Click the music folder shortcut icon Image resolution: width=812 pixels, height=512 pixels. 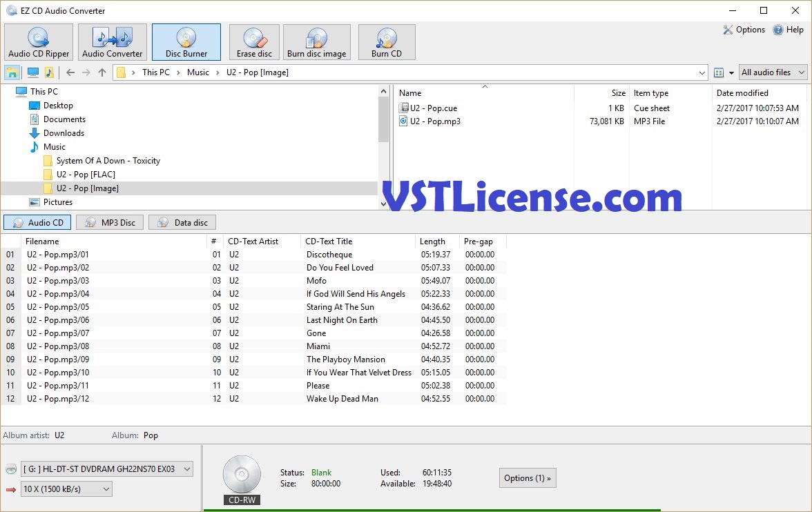pos(49,72)
